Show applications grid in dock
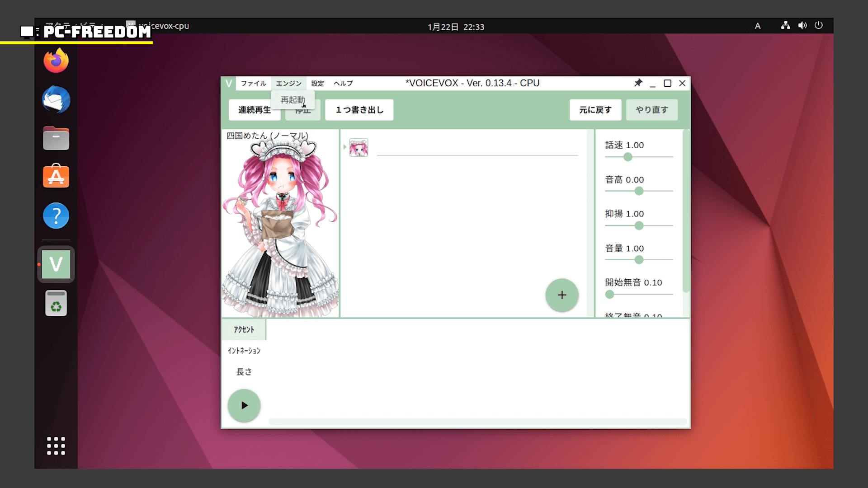868x488 pixels. coord(56,446)
